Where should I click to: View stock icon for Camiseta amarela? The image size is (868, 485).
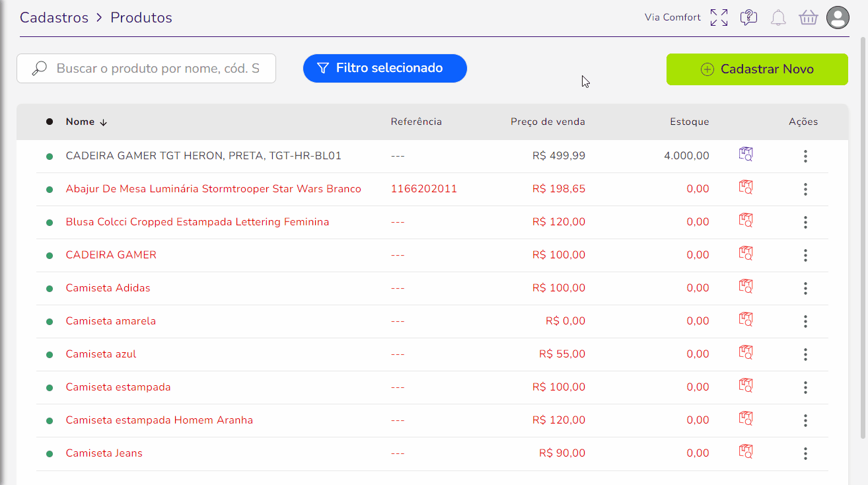(x=746, y=320)
